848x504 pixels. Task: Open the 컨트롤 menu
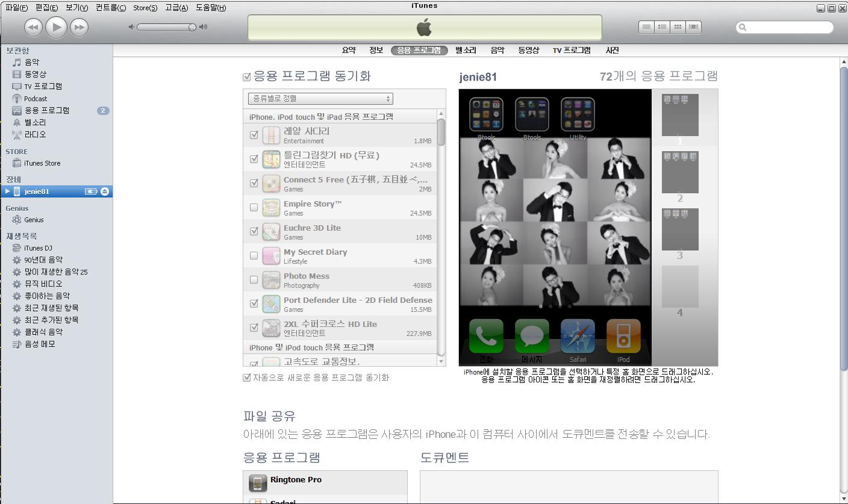(111, 8)
